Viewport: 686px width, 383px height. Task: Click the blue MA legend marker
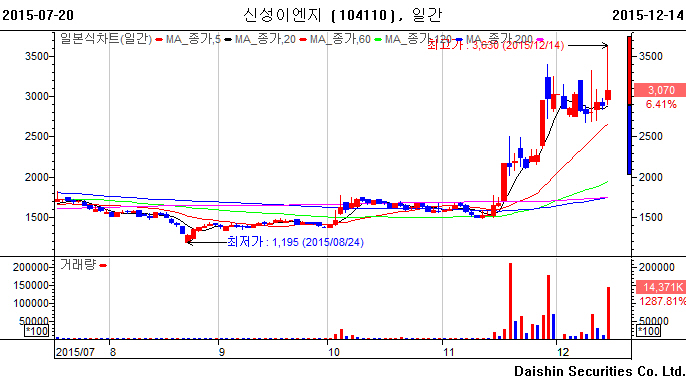pyautogui.click(x=458, y=40)
